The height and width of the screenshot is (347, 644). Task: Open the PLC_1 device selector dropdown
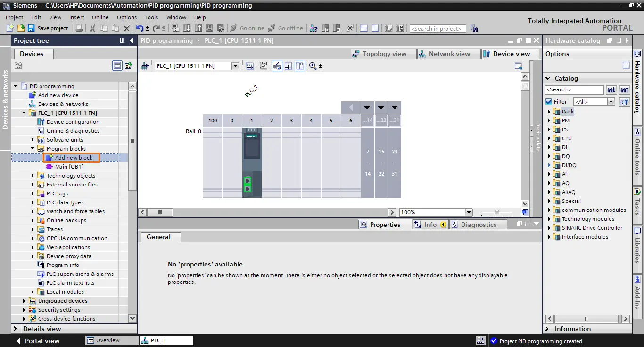235,66
